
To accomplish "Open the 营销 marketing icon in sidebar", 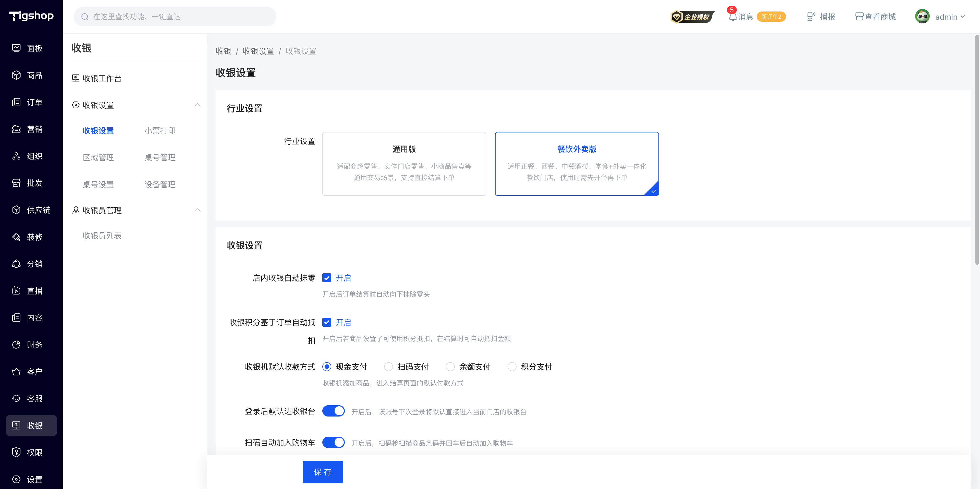I will click(x=16, y=129).
